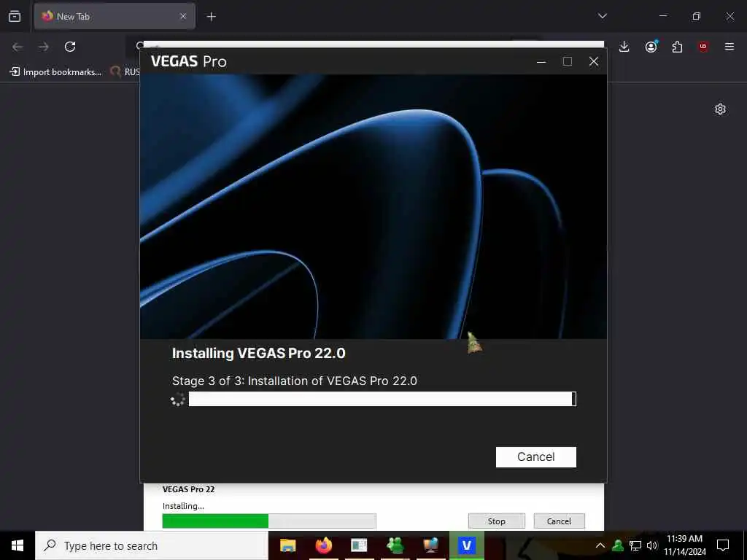Open a new Firefox tab
This screenshot has height=560, width=747.
(x=211, y=17)
